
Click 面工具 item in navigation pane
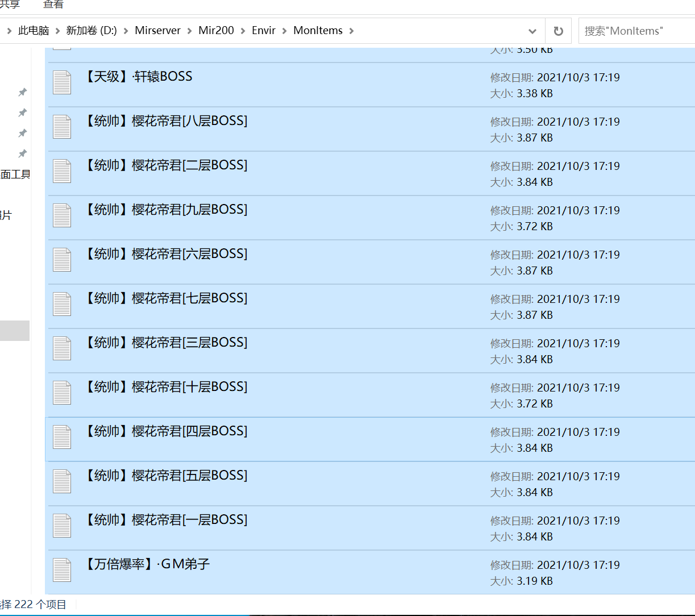[15, 174]
